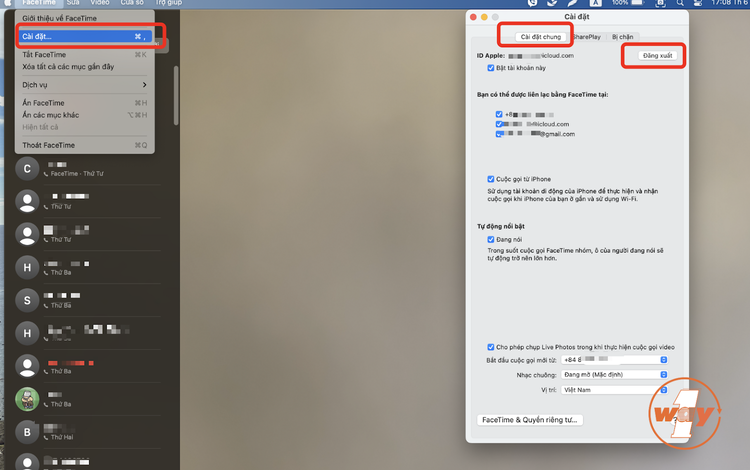Open the Control Center icon

pyautogui.click(x=698, y=3)
